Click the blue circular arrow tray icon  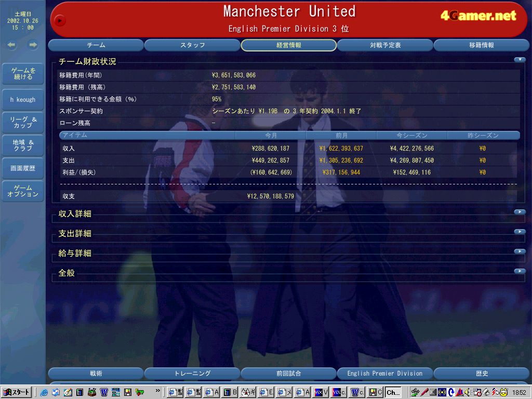click(x=451, y=393)
